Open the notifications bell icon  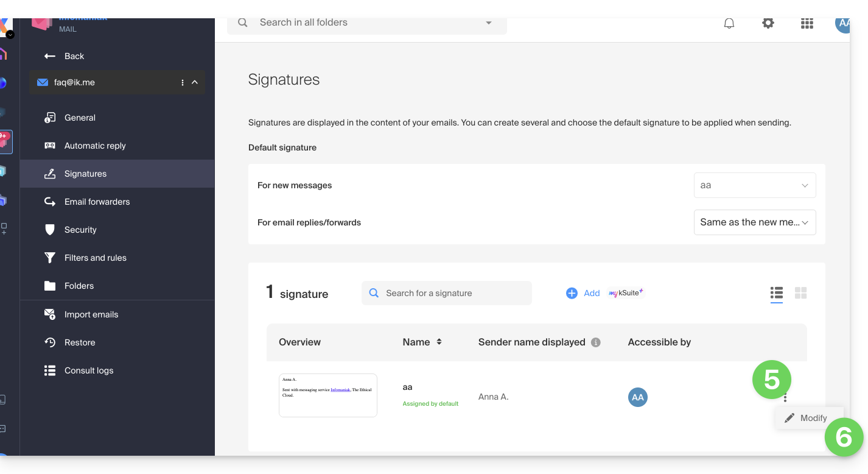click(729, 24)
